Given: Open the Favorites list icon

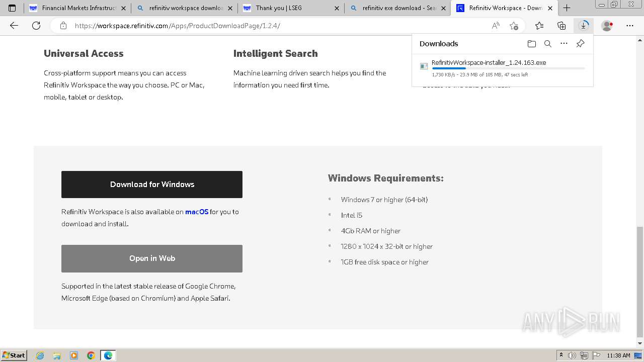Looking at the screenshot, I should click(x=539, y=26).
